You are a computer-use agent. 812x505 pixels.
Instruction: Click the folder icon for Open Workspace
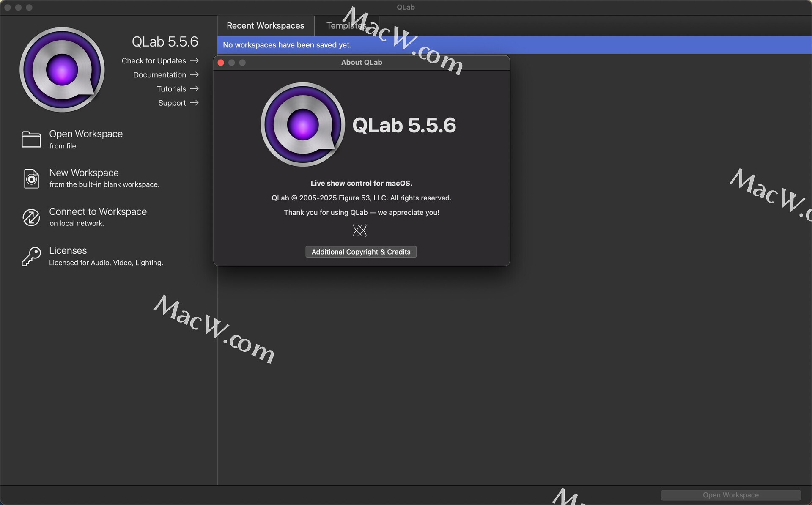pos(31,140)
